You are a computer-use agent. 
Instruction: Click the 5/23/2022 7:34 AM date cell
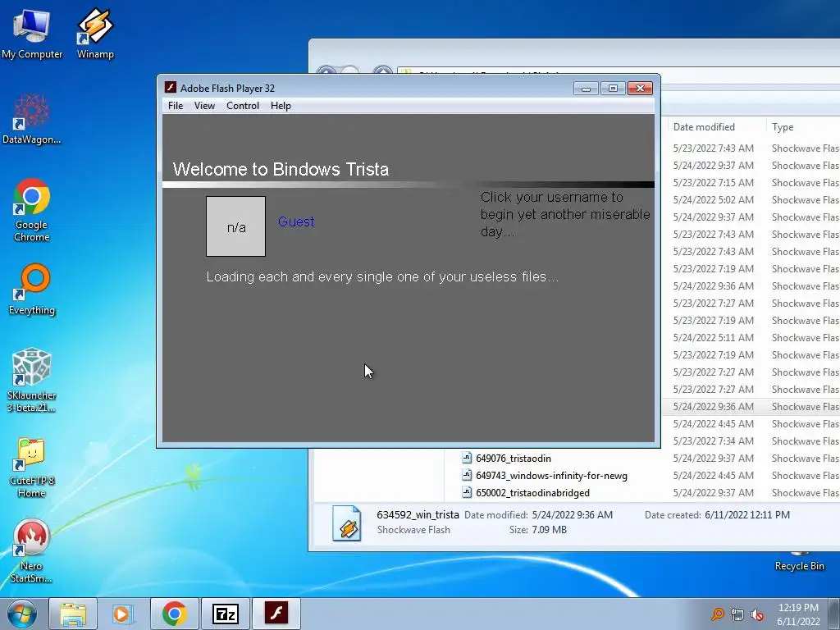[713, 441]
